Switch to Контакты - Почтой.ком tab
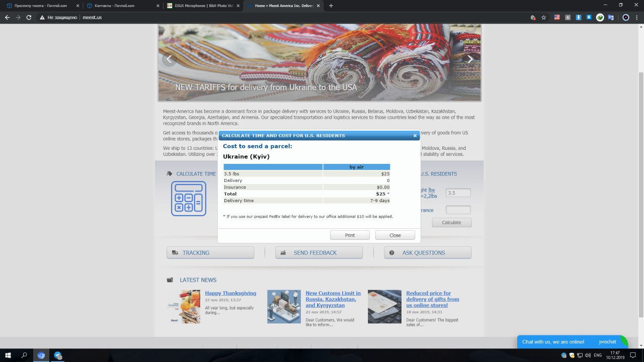Image resolution: width=644 pixels, height=362 pixels. 123,6
